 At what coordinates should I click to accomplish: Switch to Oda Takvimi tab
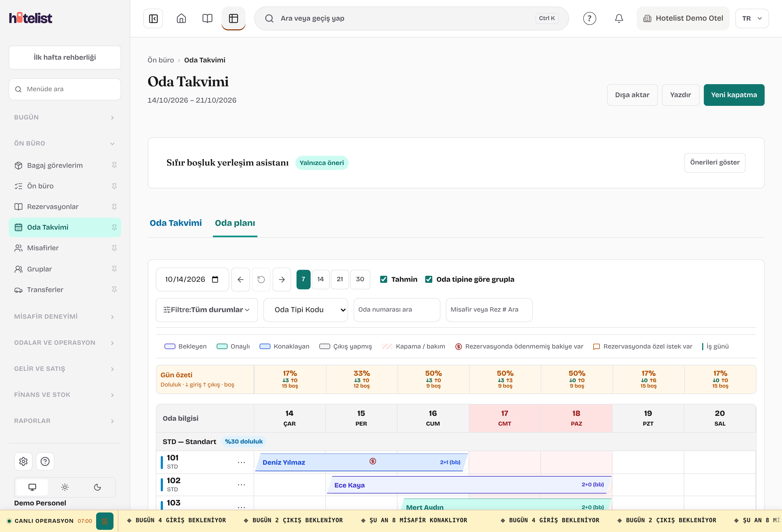coord(176,223)
